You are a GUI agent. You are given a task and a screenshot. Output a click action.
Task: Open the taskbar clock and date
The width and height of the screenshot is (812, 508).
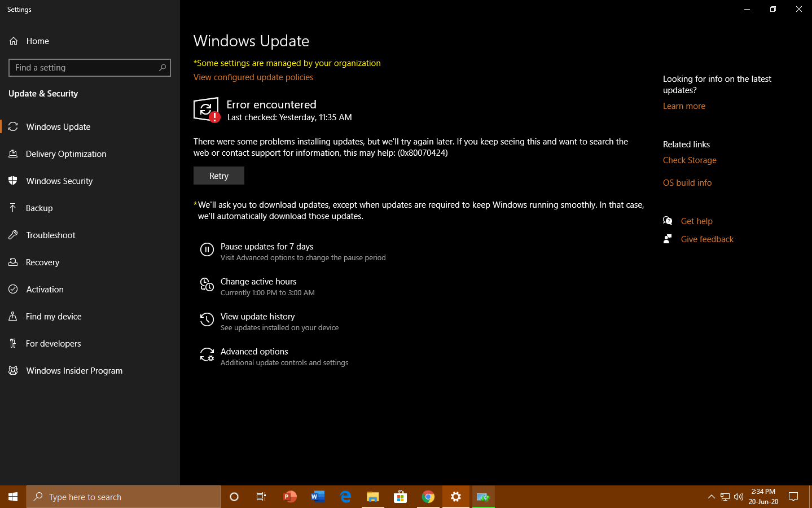tap(763, 497)
